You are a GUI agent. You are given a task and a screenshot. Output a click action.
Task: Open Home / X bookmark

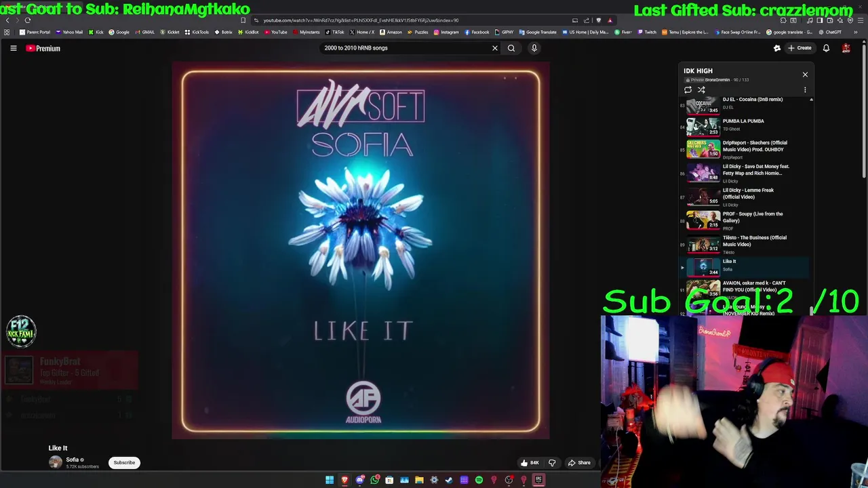[x=362, y=32]
